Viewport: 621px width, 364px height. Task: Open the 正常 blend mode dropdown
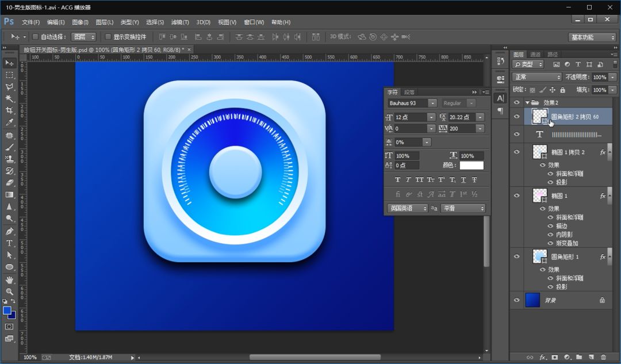click(536, 77)
